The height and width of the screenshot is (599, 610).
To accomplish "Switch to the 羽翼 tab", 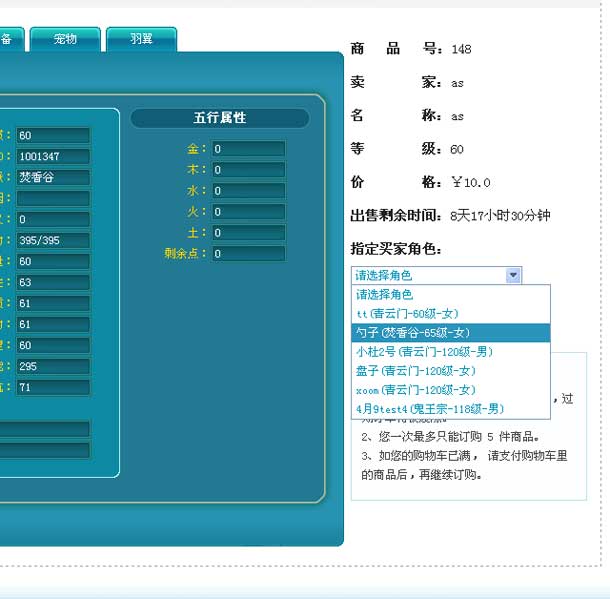I will pos(141,39).
